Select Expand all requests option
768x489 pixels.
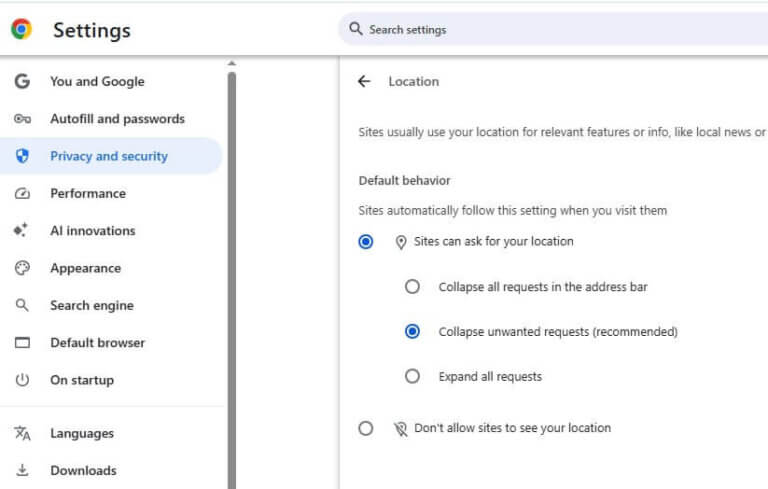412,376
